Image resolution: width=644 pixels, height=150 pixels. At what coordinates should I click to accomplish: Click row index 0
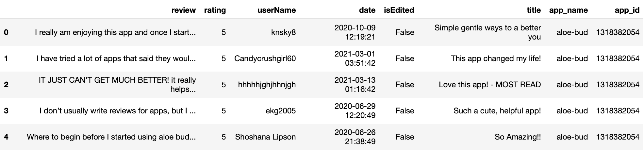coord(6,32)
